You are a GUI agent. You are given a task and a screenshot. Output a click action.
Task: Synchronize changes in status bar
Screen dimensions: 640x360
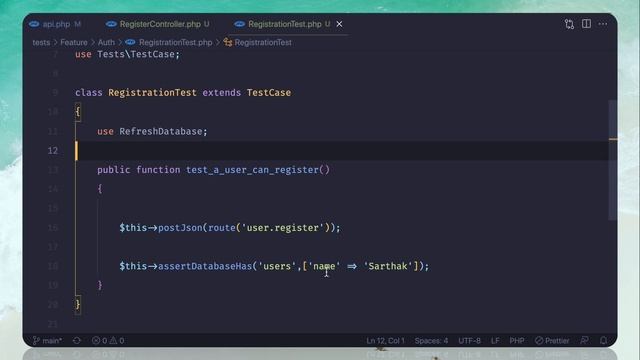77,340
